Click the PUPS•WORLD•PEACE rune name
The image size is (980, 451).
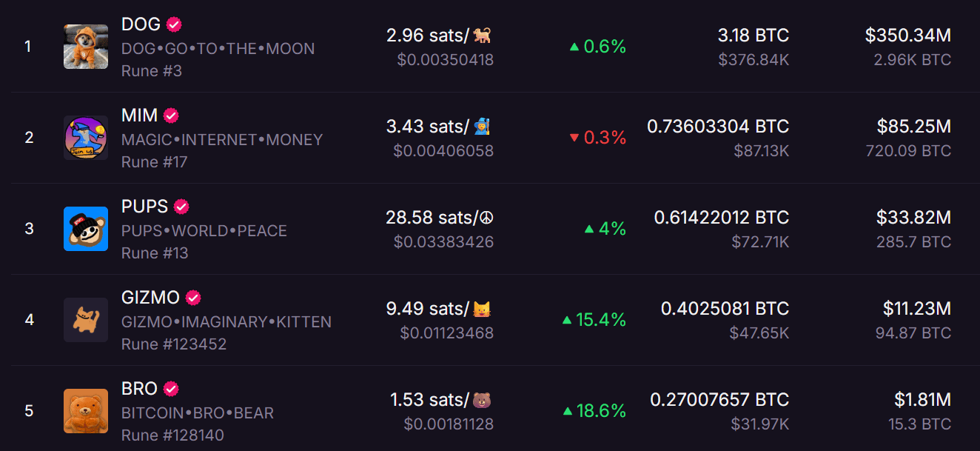point(204,231)
